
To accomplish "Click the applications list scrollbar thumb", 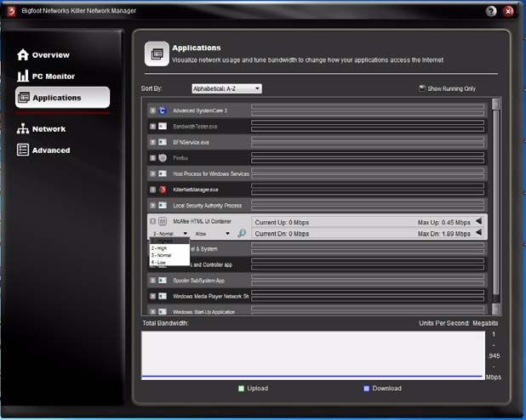I will tap(496, 203).
